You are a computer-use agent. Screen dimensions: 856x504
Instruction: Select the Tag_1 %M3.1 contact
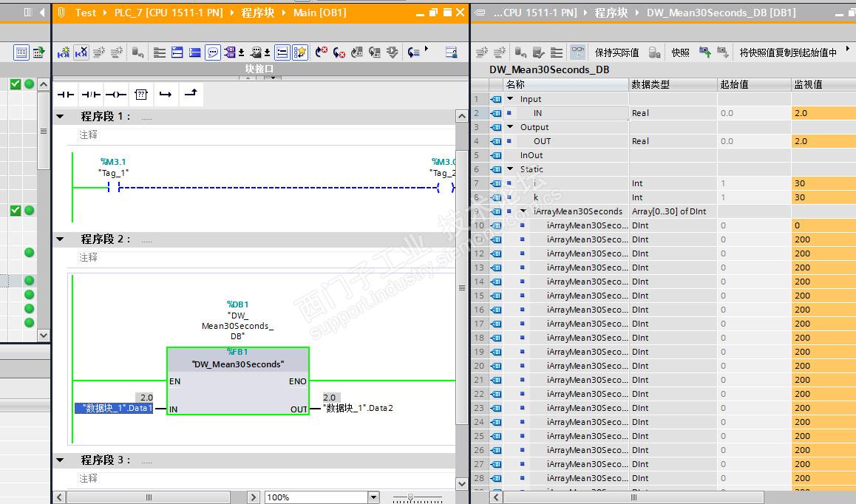point(114,187)
